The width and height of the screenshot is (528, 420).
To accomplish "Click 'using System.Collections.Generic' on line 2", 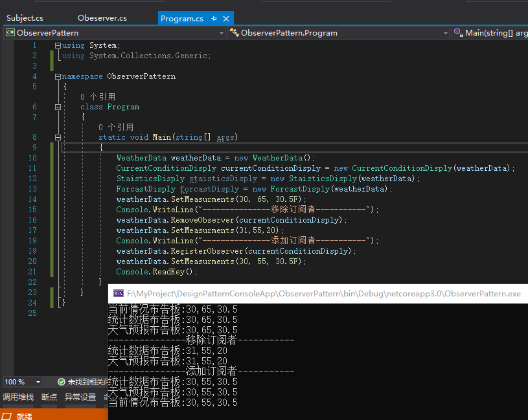I will click(x=135, y=56).
